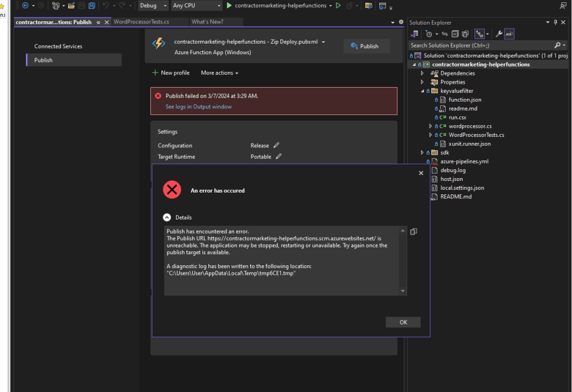
Task: Edit the Portable target runtime pencil icon
Action: click(x=279, y=156)
